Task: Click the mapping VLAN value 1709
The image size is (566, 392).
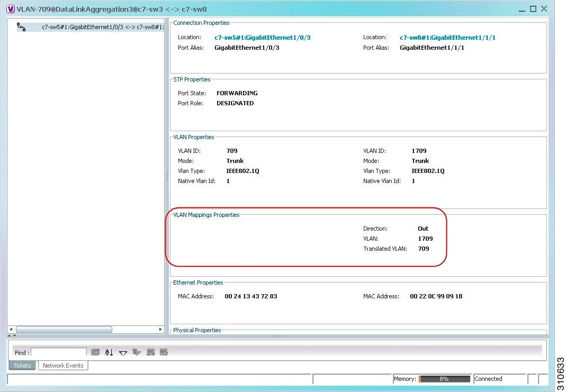Action: pos(425,239)
